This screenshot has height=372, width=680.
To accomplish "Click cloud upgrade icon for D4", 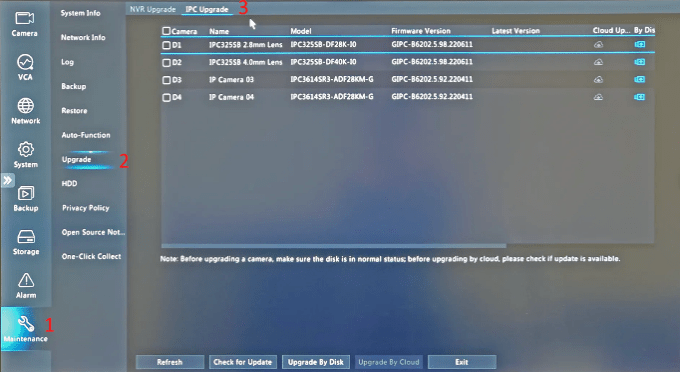I will click(x=598, y=97).
